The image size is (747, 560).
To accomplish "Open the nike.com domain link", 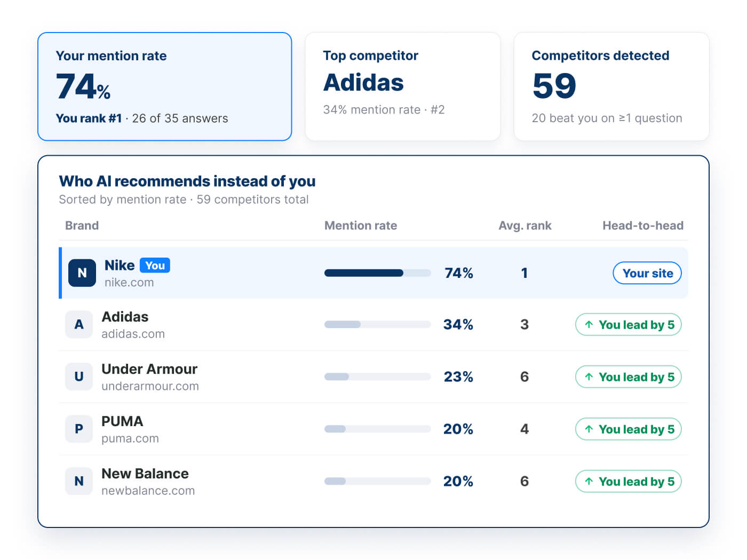I will 129,283.
